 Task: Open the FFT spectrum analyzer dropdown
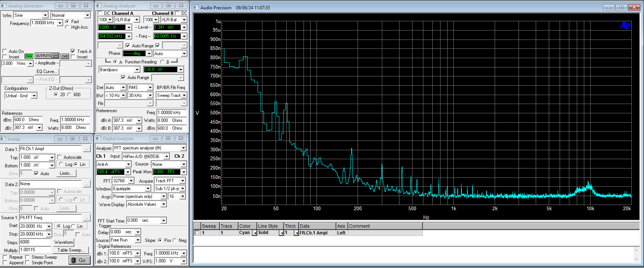pyautogui.click(x=183, y=148)
